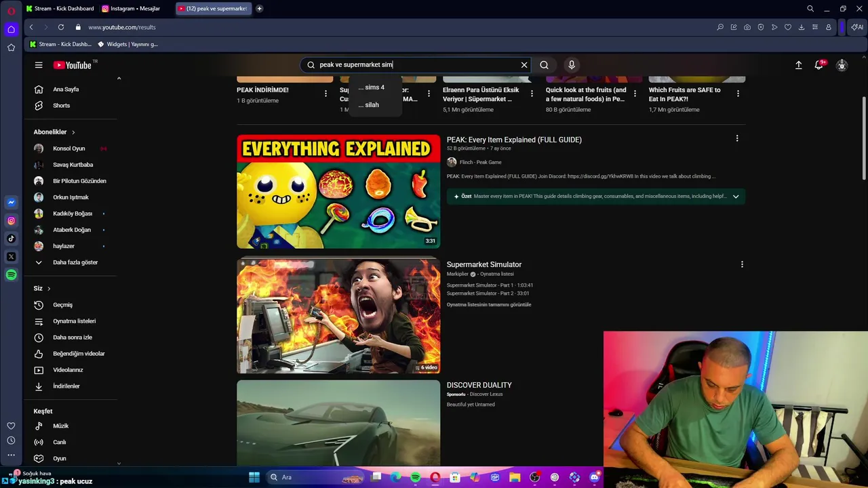Click PEAK: Every Item Explained (FULL GUIDE) title
The width and height of the screenshot is (868, 488).
coord(514,140)
